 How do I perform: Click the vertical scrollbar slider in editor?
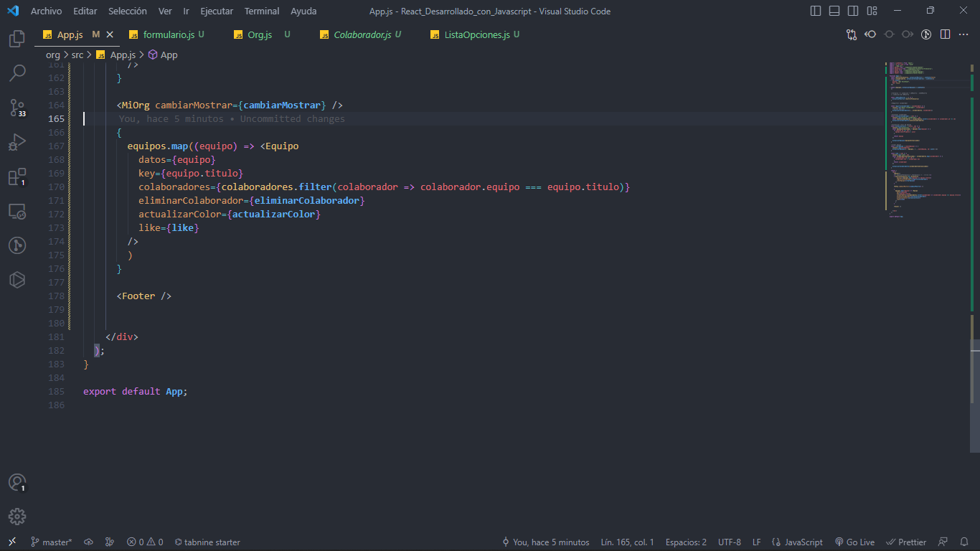coord(975,395)
